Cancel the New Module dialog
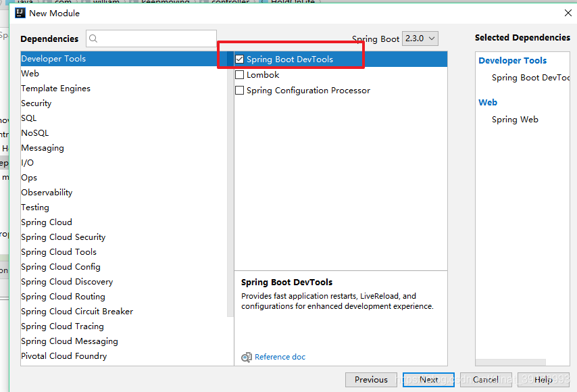Image resolution: width=577 pixels, height=392 pixels. tap(486, 379)
